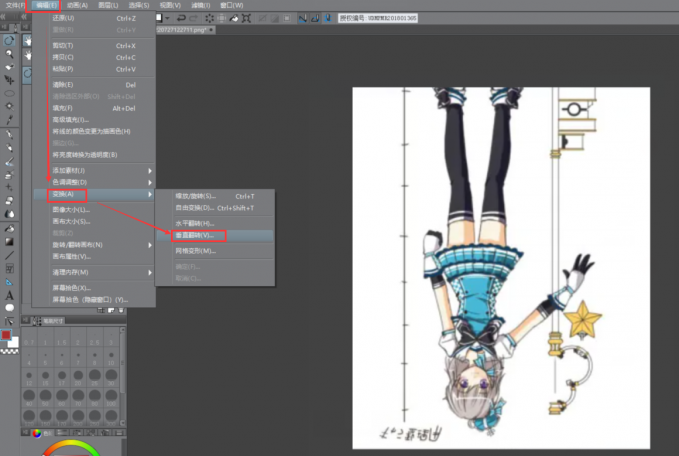Select the white background color swatch
This screenshot has height=456, width=679.
click(x=15, y=343)
